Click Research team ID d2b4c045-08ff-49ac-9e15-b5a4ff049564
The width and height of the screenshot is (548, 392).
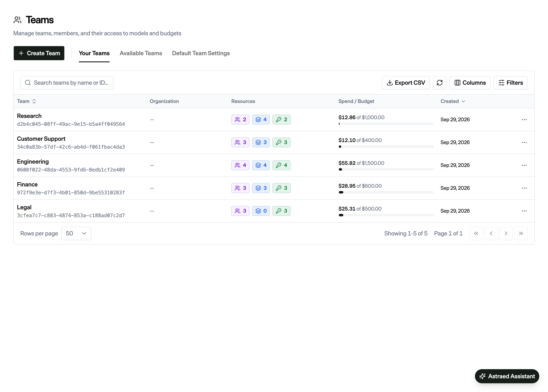71,124
